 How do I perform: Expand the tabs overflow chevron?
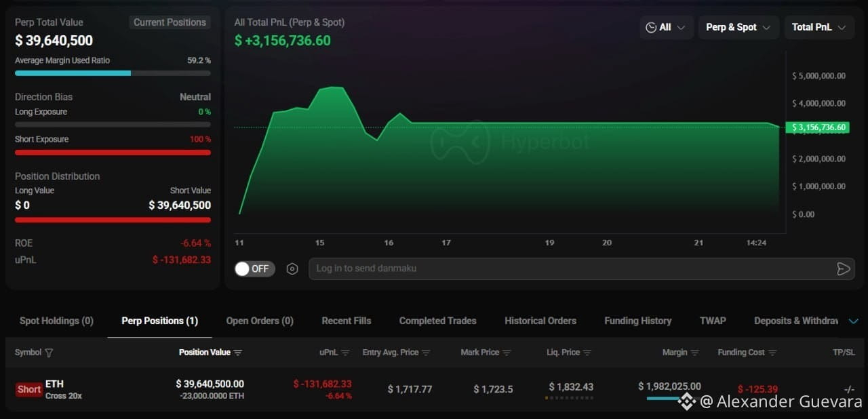click(x=854, y=321)
